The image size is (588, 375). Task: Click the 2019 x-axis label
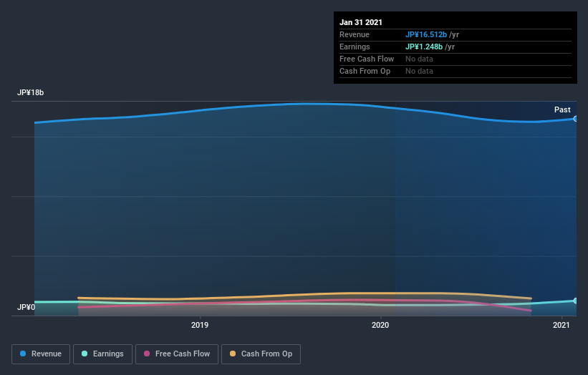[x=200, y=325]
